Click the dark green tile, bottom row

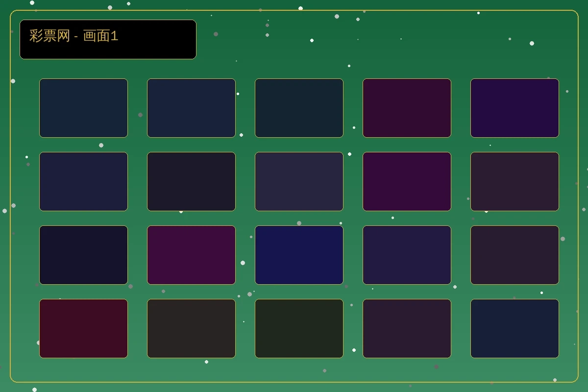click(x=299, y=328)
